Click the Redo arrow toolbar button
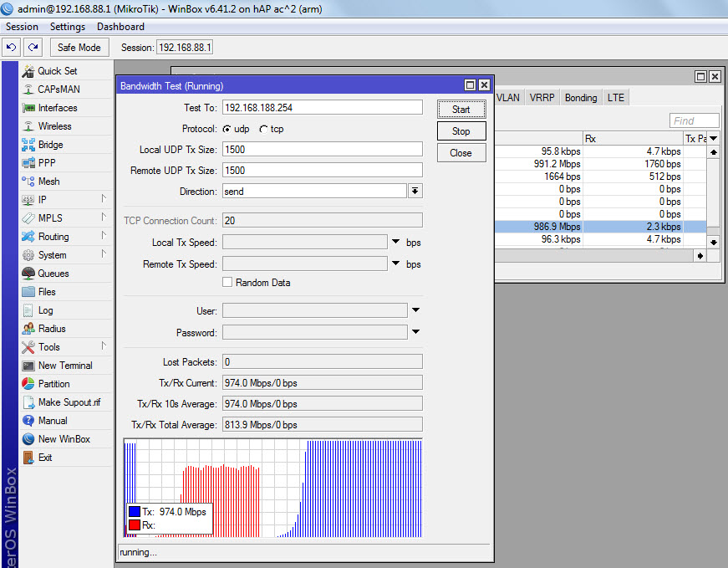This screenshot has width=728, height=568. (33, 48)
